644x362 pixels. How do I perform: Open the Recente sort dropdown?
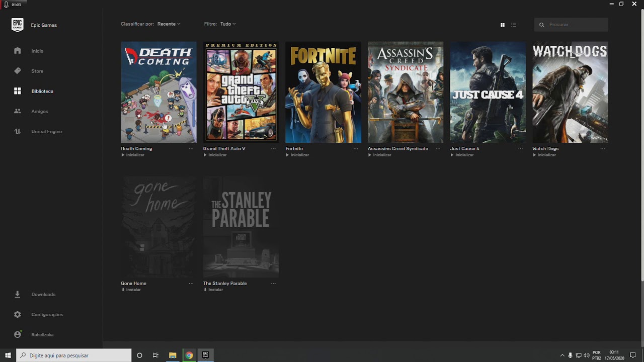[x=169, y=24]
